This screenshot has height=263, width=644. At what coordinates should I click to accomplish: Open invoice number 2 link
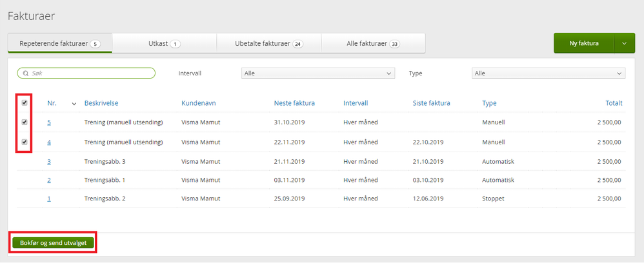[x=49, y=180]
